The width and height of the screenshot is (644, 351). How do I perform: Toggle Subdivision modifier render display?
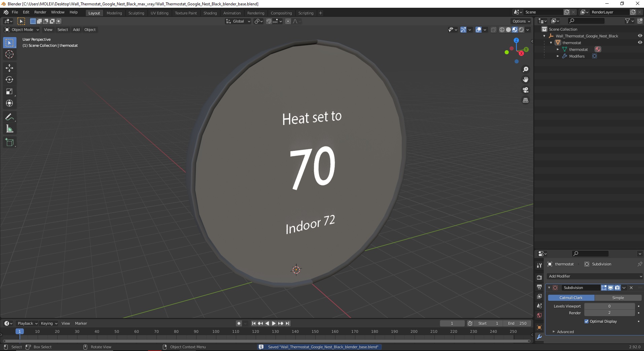tap(617, 288)
